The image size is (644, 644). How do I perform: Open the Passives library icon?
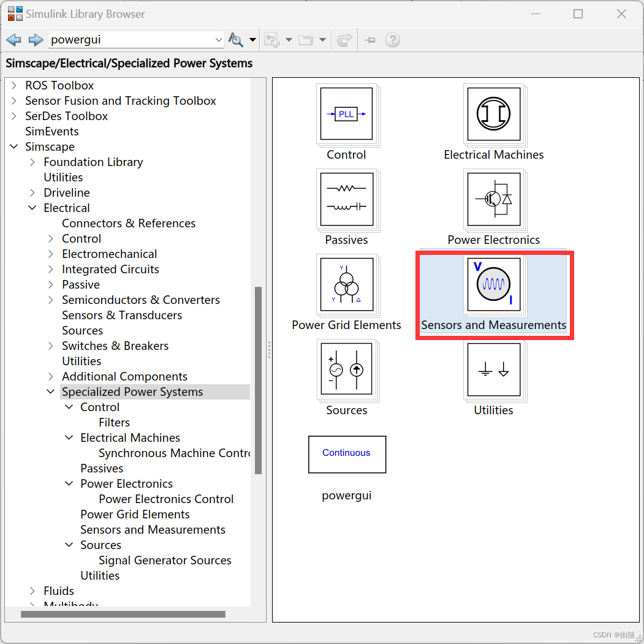pyautogui.click(x=347, y=200)
